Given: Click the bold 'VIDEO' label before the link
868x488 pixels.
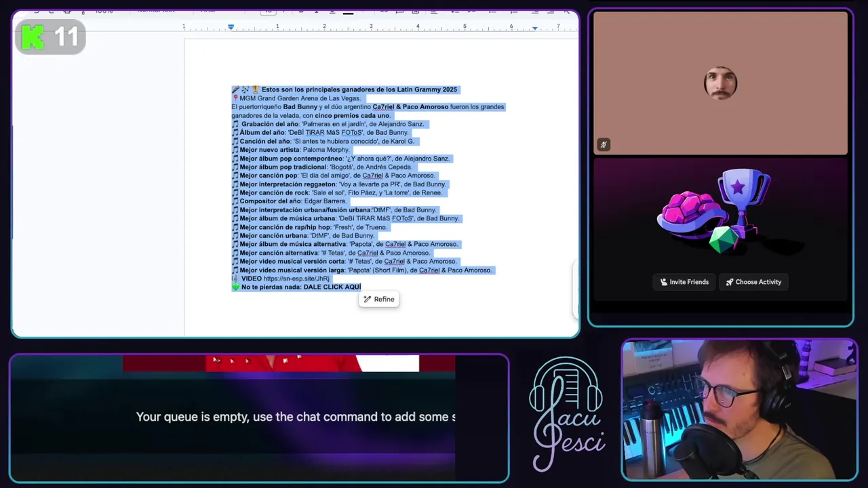Looking at the screenshot, I should click(252, 279).
